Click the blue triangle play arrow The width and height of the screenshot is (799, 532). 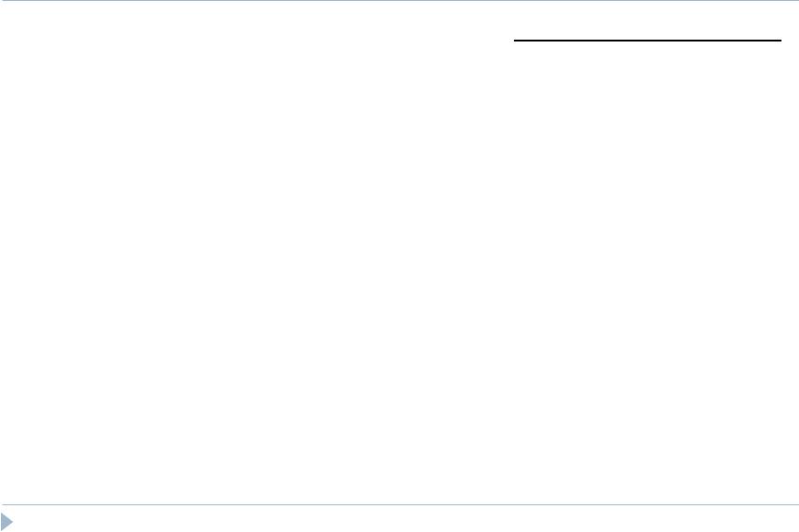click(6, 522)
